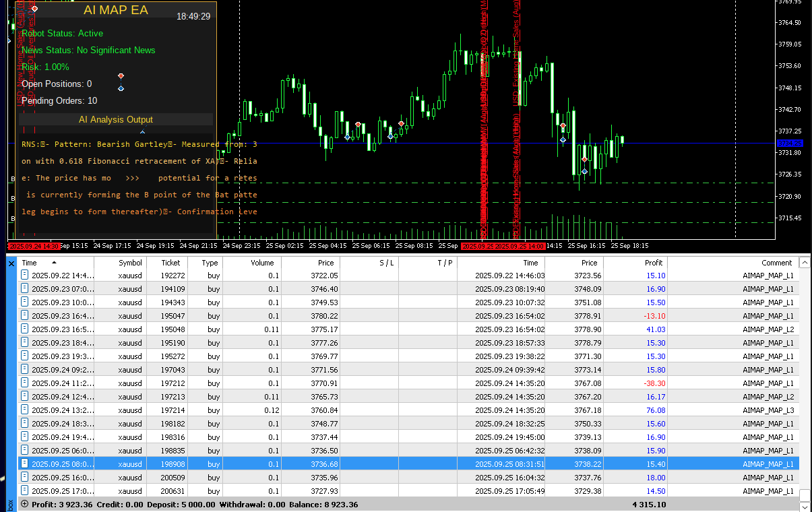The image size is (812, 512).
Task: Click the 41.03 profit value for ticket 195048
Action: click(x=656, y=329)
